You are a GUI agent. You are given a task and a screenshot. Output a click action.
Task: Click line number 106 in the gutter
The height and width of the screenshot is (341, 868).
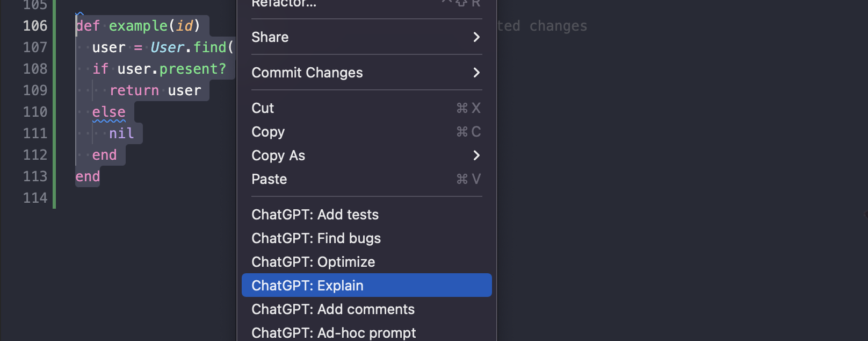pos(35,26)
